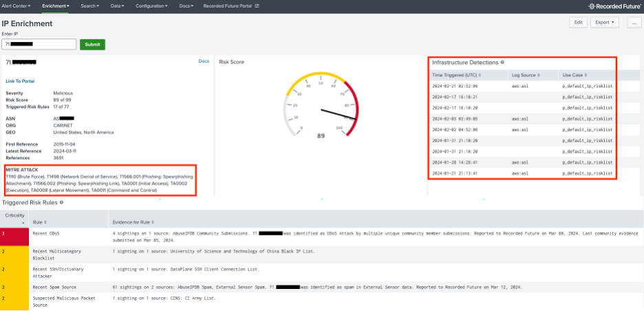Click the References count 3691
The image size is (644, 311).
pos(58,158)
